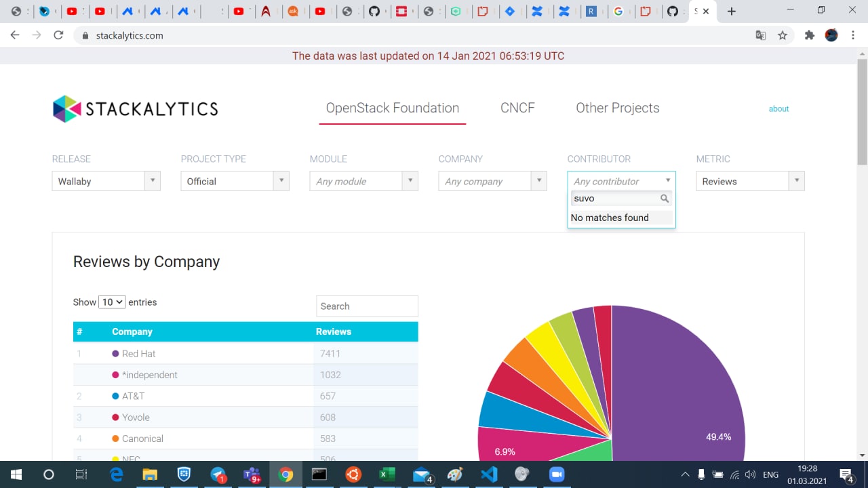Open the Canonical company link

pos(142,439)
